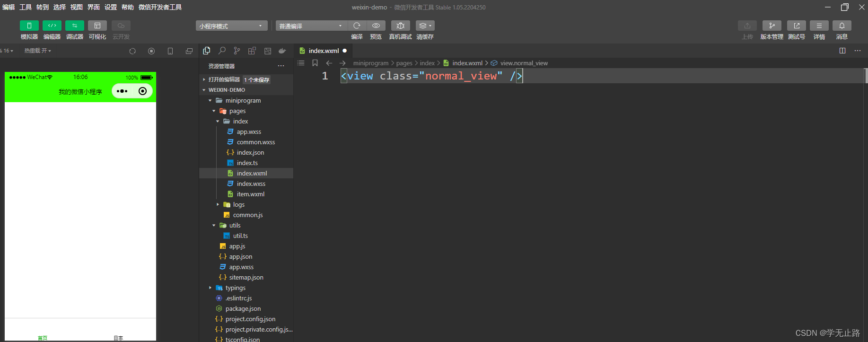Start 真机调试 real device debugging

tap(401, 26)
